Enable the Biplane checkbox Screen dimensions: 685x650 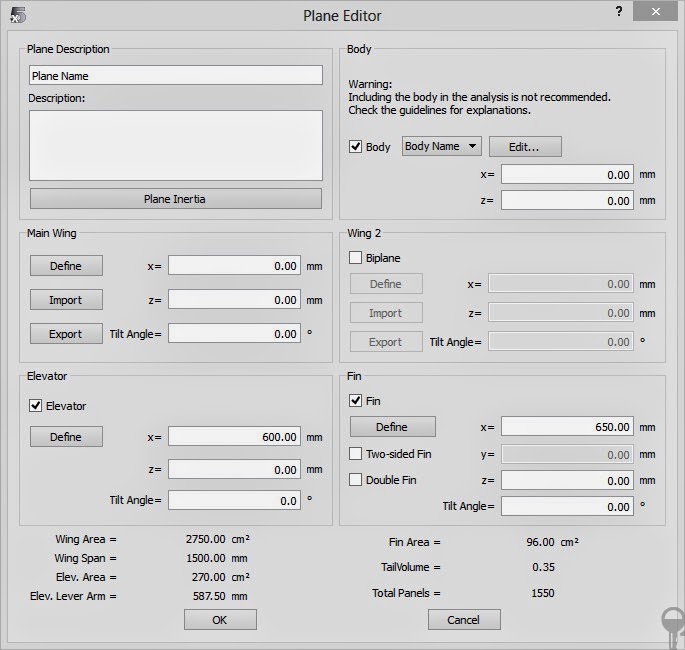[355, 258]
